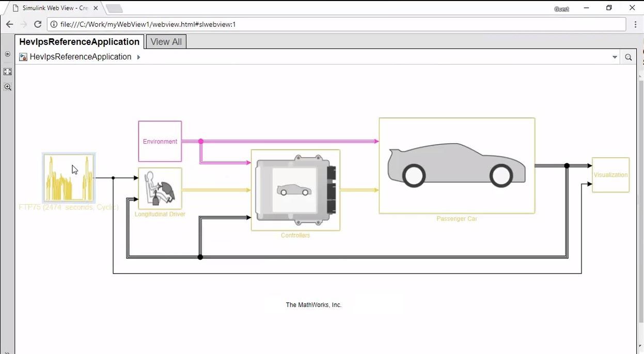Screen dimensions: 644x354
Task: Reload the page with the refresh icon
Action: click(38, 24)
